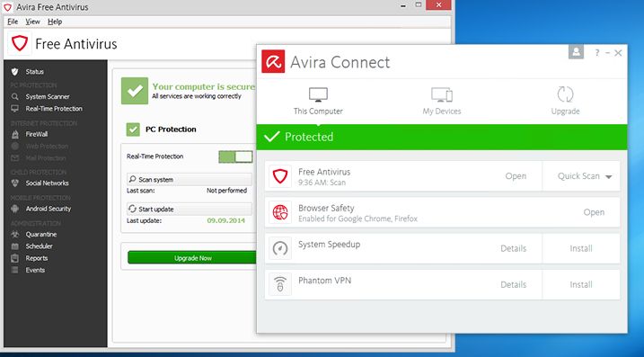Click the Avira umbrella shield logo in header

[19, 43]
